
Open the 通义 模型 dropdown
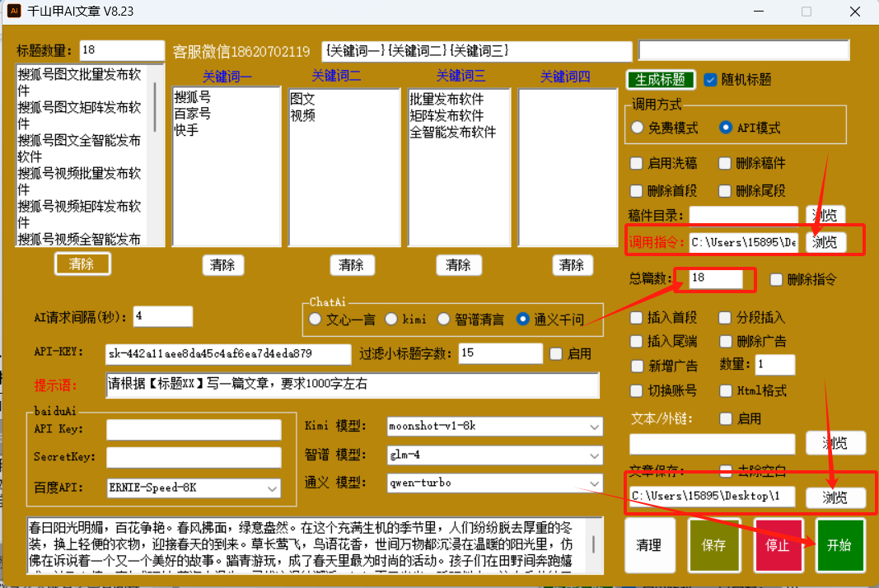tap(494, 483)
